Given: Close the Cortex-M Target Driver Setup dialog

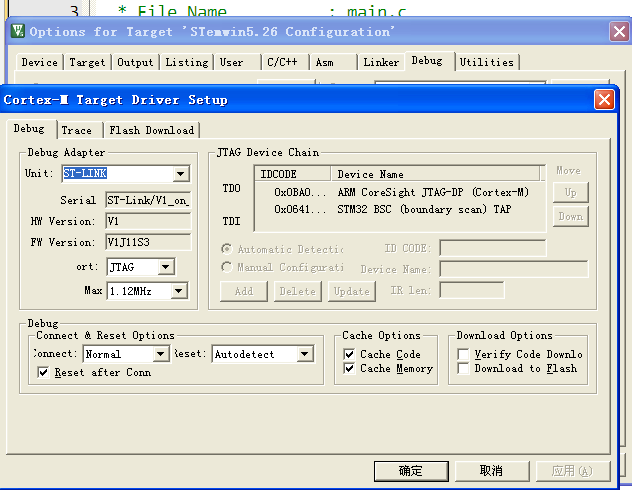Looking at the screenshot, I should [603, 100].
